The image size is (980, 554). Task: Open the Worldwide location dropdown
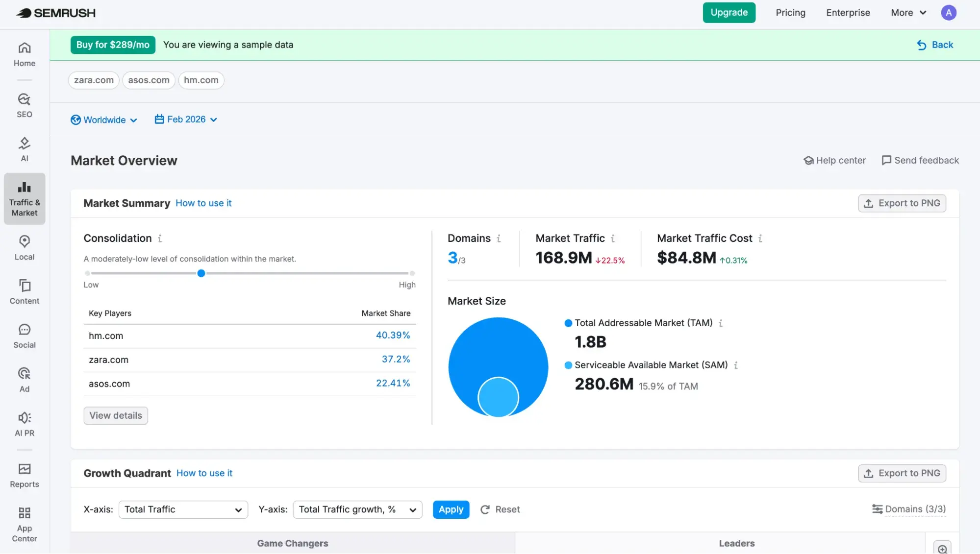[104, 120]
